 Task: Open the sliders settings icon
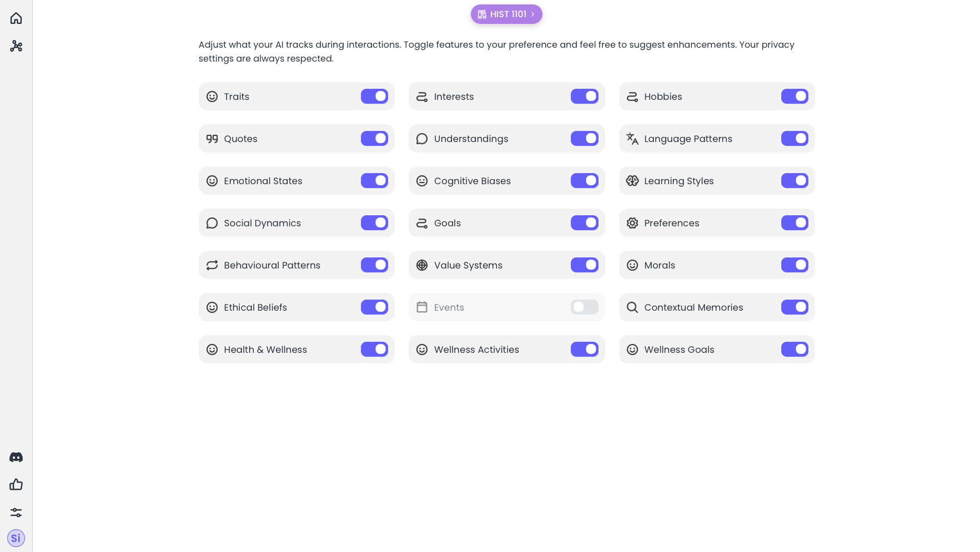16,512
